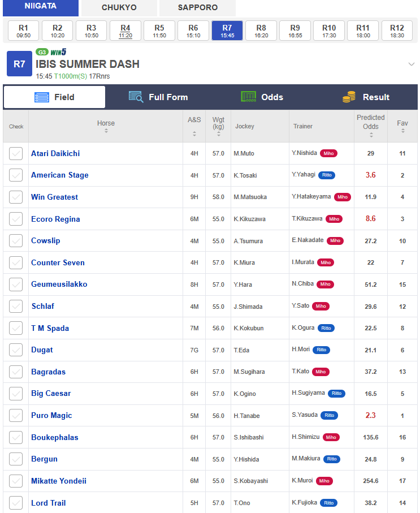Click the green Odds board icon
Image resolution: width=420 pixels, height=513 pixels.
tap(249, 97)
